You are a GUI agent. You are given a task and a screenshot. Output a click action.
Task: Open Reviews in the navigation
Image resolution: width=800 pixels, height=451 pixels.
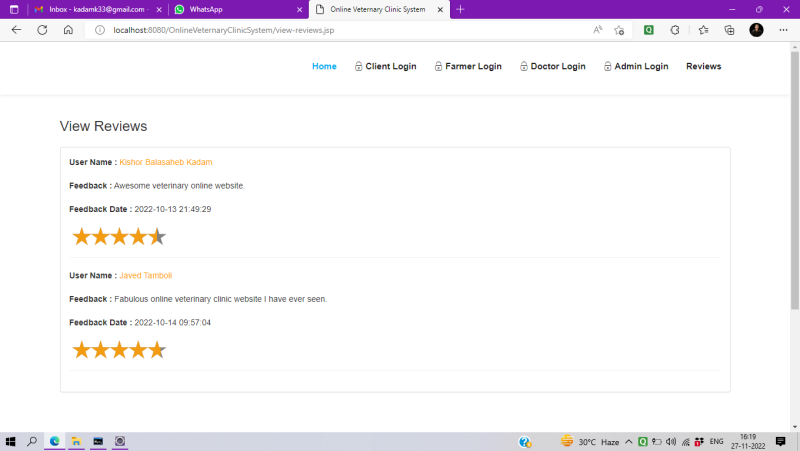pos(704,66)
